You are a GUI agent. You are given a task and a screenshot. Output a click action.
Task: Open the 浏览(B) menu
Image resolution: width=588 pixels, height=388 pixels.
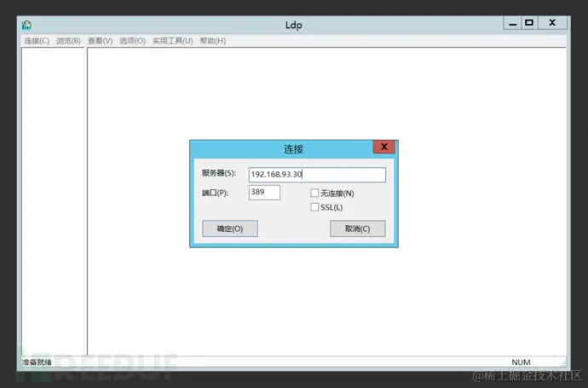click(x=68, y=41)
